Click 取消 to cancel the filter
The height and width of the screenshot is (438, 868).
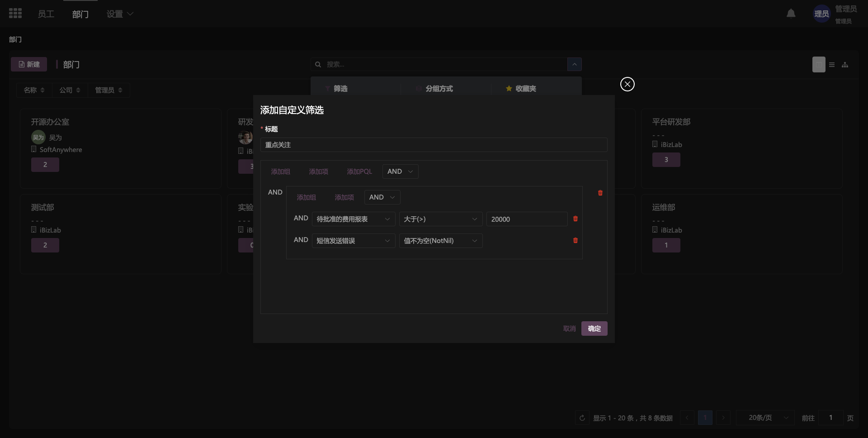coord(569,328)
